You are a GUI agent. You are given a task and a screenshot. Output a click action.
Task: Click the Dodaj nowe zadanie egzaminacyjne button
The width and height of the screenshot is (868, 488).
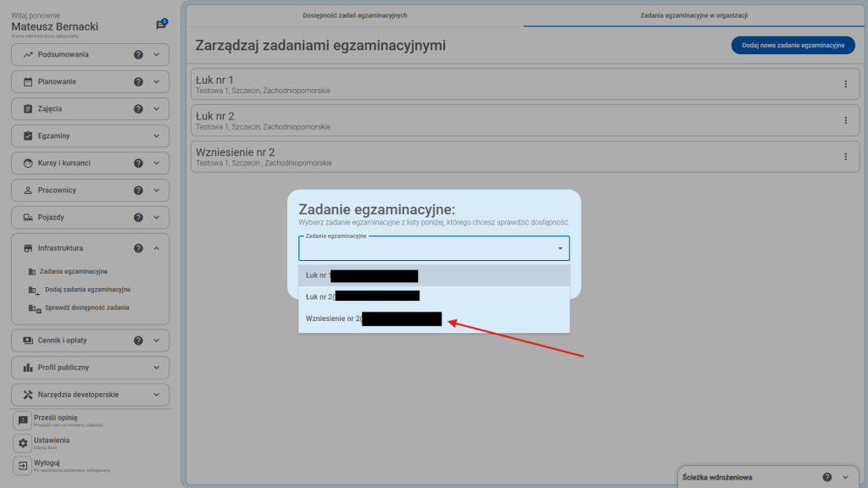click(x=793, y=46)
